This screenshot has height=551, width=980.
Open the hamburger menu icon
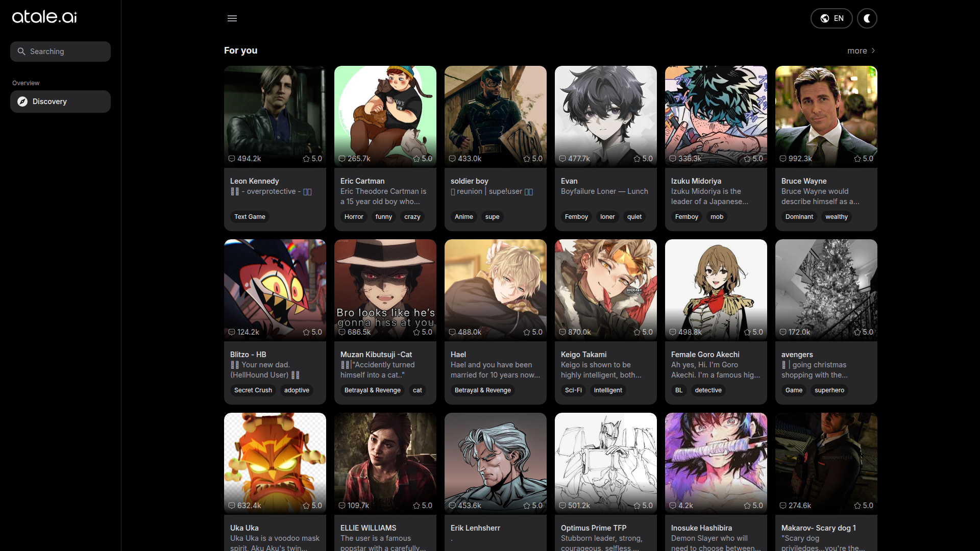tap(232, 18)
